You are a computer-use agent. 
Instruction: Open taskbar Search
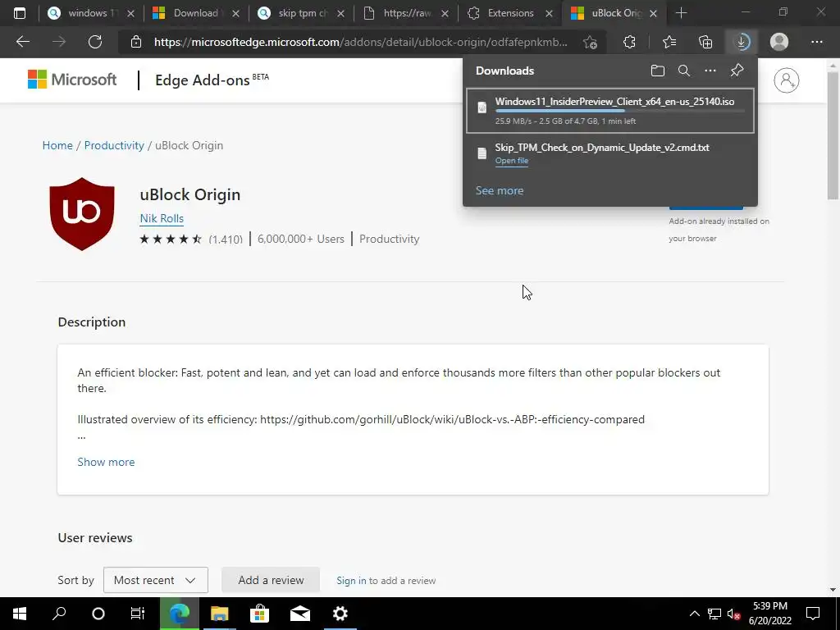tap(59, 614)
